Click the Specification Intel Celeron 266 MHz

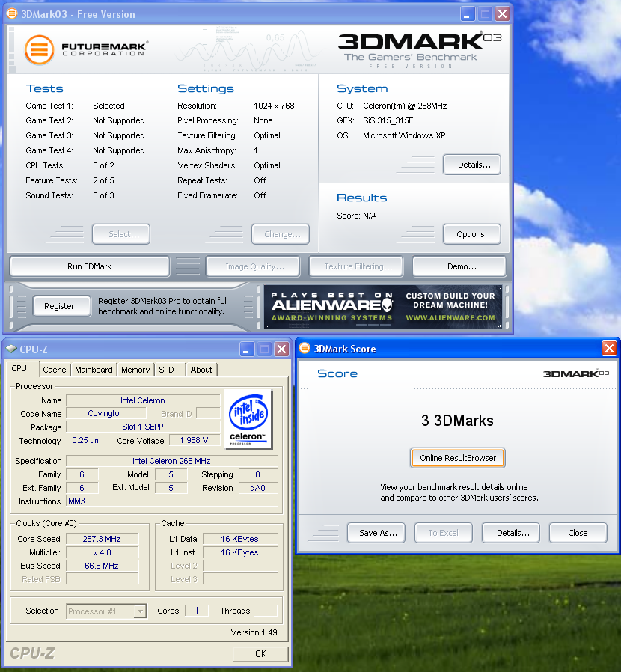pos(172,461)
